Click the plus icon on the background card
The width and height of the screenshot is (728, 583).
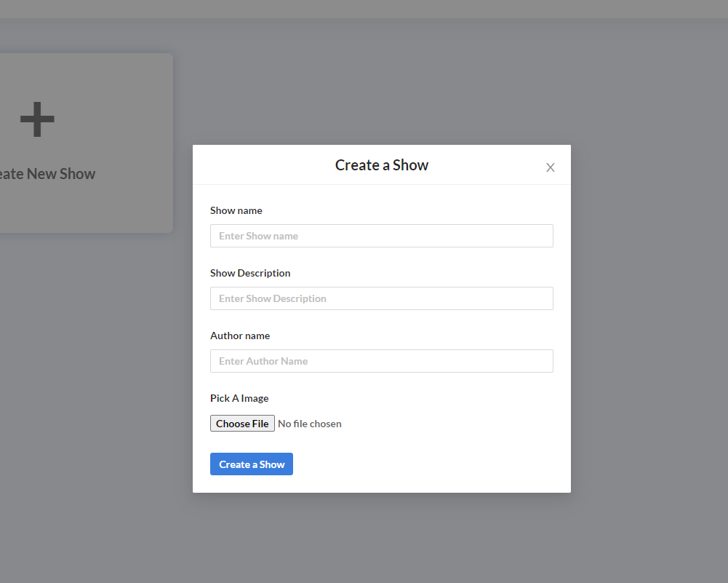[x=38, y=119]
